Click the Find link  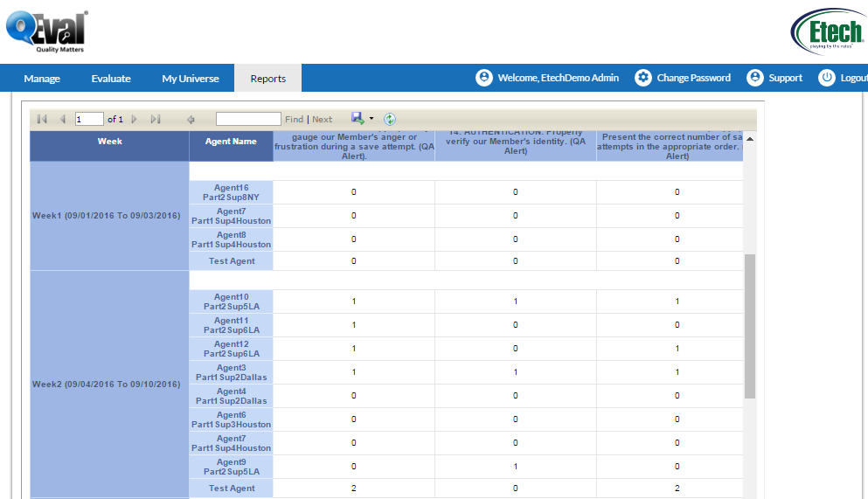pos(294,120)
